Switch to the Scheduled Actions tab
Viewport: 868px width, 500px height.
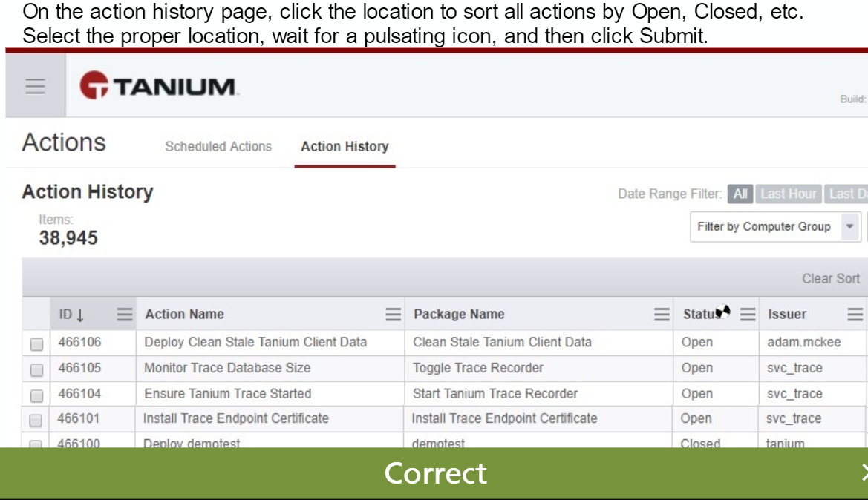218,147
